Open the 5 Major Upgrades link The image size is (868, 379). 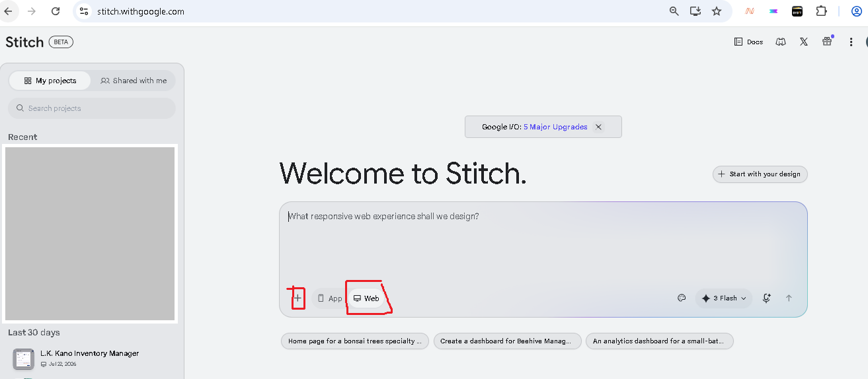[555, 127]
